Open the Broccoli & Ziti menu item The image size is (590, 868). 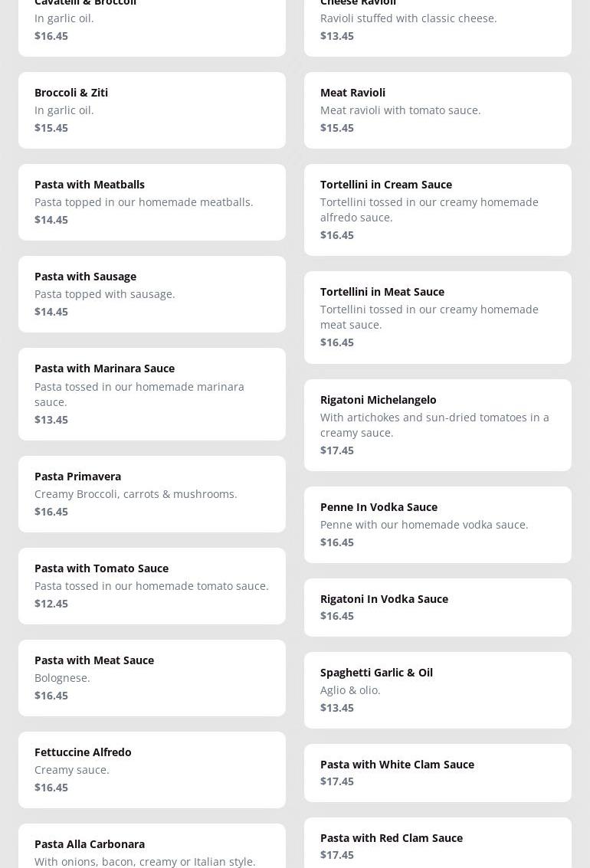point(152,110)
